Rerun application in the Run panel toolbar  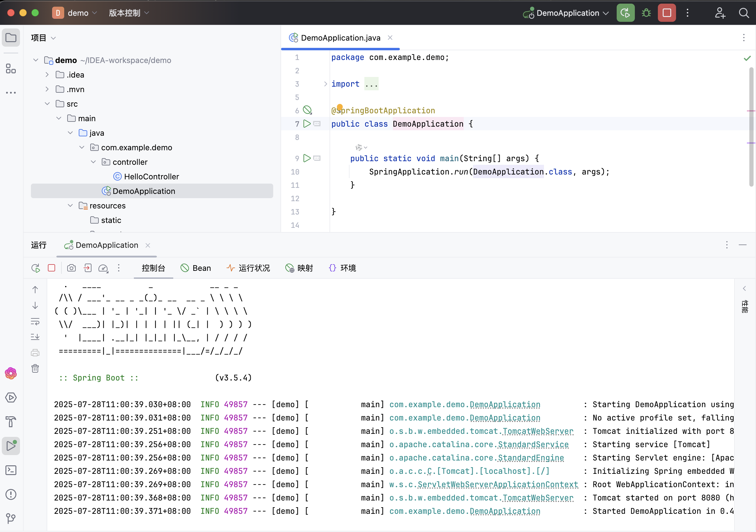point(35,268)
